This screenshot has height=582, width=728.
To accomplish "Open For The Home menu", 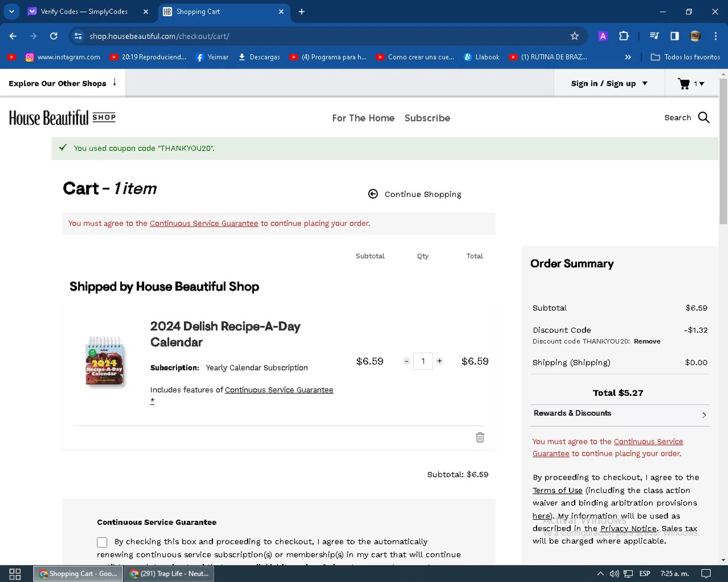I will tap(363, 118).
